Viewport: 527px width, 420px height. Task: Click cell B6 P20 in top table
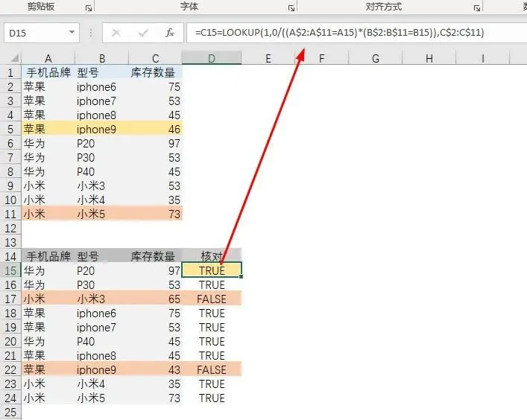coord(102,144)
